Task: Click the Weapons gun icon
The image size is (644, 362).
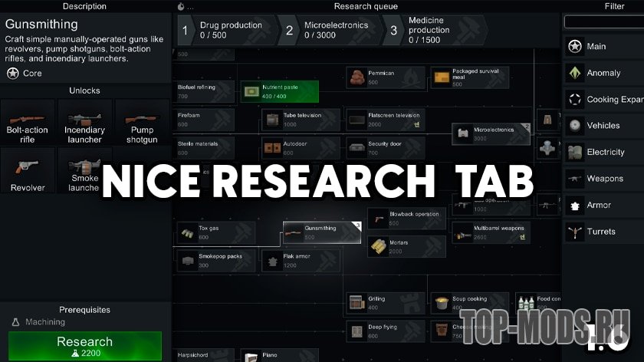Action: [x=574, y=179]
